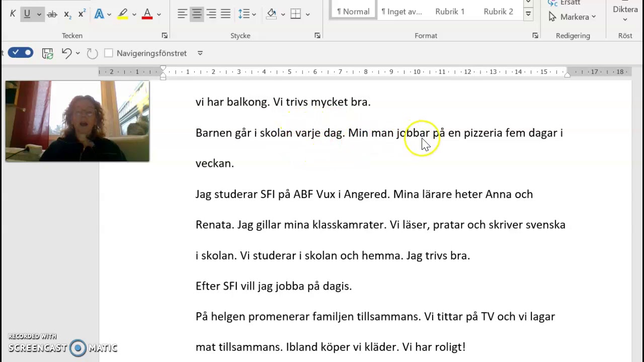
Task: Click right indent marker on ruler
Action: coord(568,74)
